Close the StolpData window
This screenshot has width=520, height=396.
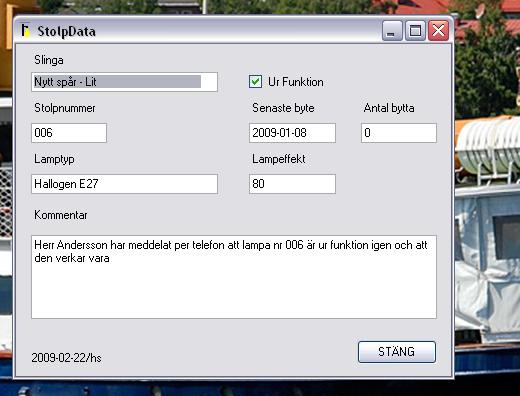438,31
